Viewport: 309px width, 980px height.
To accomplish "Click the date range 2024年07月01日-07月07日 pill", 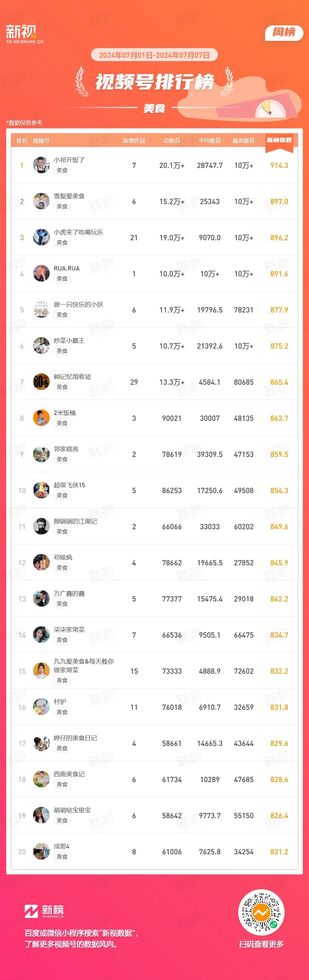I will (154, 55).
